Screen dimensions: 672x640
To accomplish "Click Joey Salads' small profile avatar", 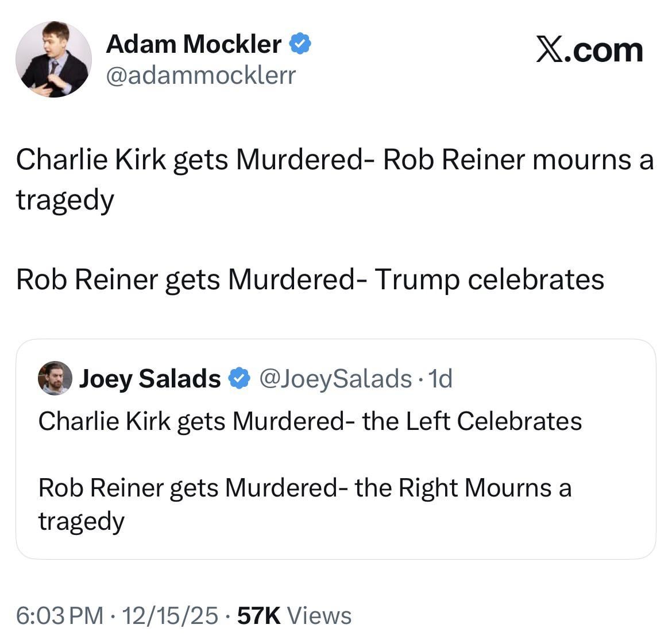I will pos(55,378).
